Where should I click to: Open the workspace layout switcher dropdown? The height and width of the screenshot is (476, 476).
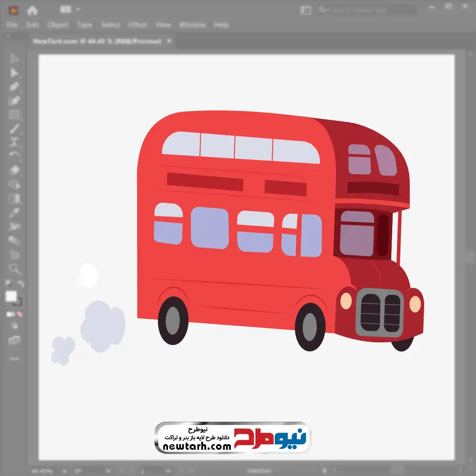point(70,10)
